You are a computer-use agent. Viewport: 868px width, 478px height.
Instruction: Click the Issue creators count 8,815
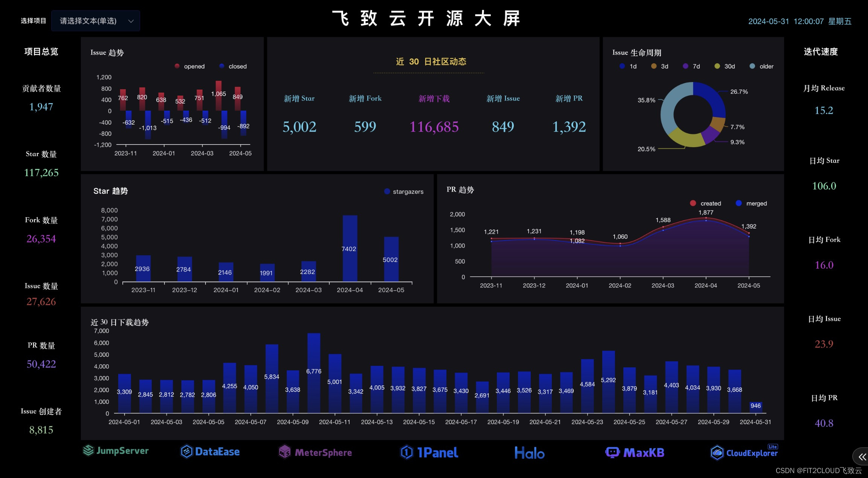click(x=41, y=430)
